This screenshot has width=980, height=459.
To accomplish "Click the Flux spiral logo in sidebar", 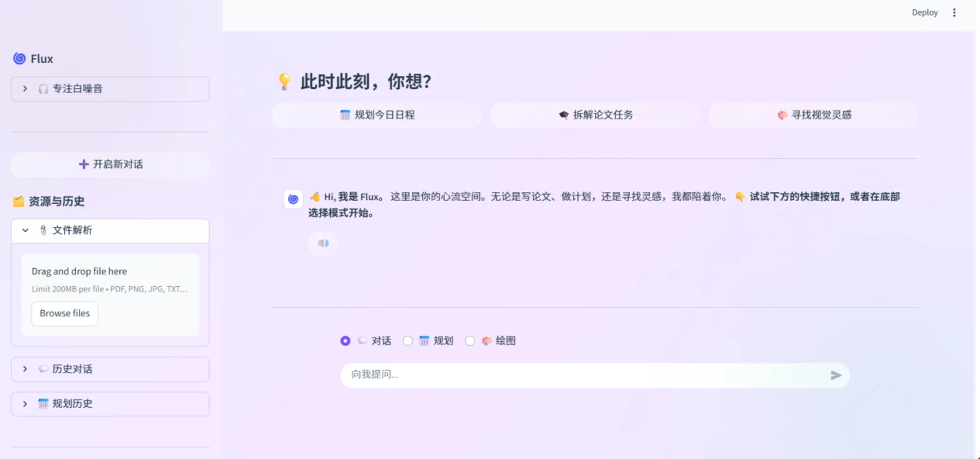I will click(x=20, y=58).
